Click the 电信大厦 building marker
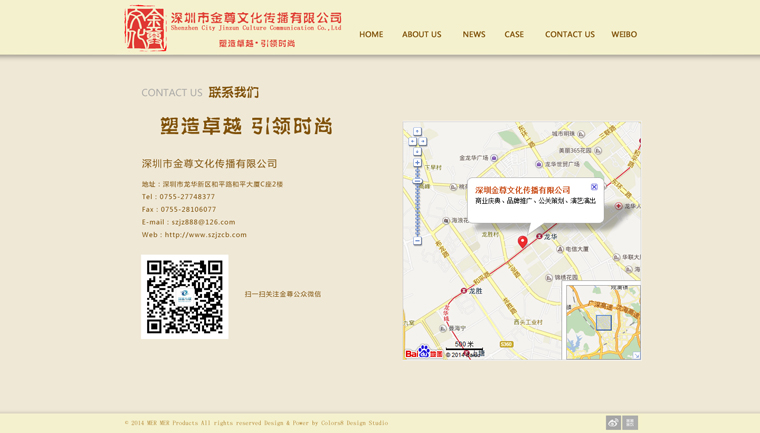The height and width of the screenshot is (433, 760). tap(560, 249)
